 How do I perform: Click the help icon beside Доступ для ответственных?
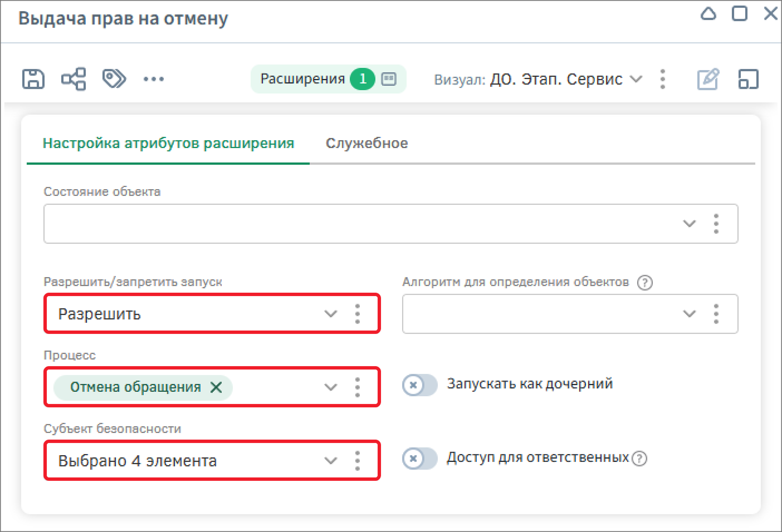(640, 459)
